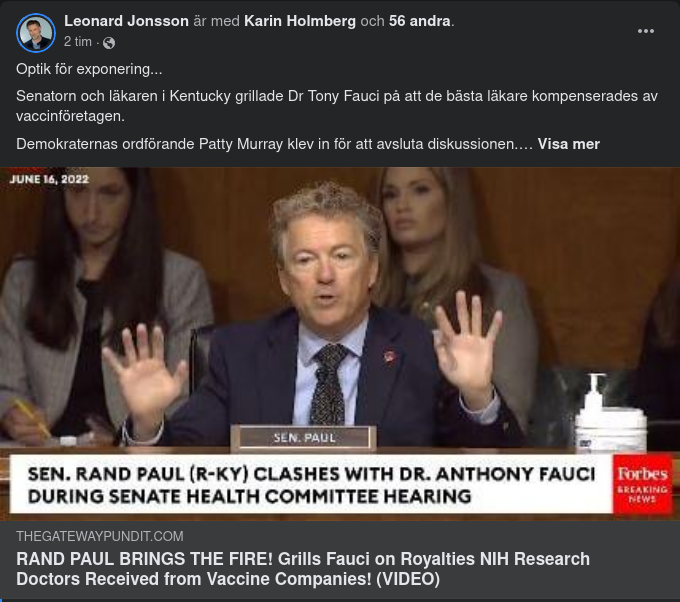Open THEGATEWAYPUNDIT.COM source link
Screen dimensions: 680x602
point(100,536)
